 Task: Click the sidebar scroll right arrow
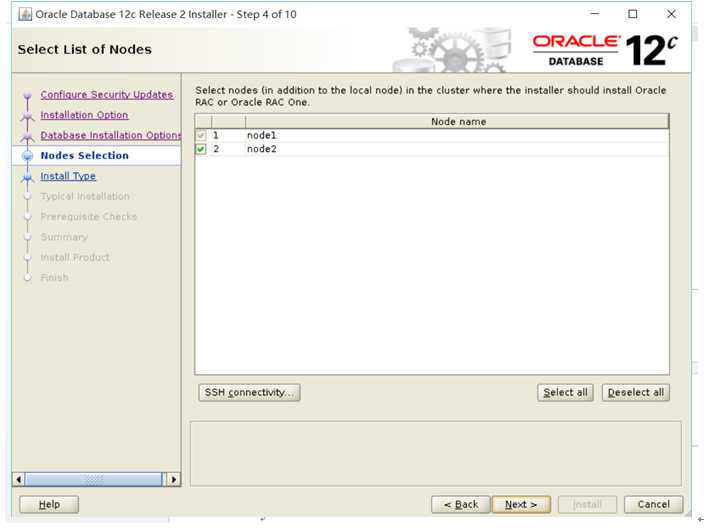[174, 479]
